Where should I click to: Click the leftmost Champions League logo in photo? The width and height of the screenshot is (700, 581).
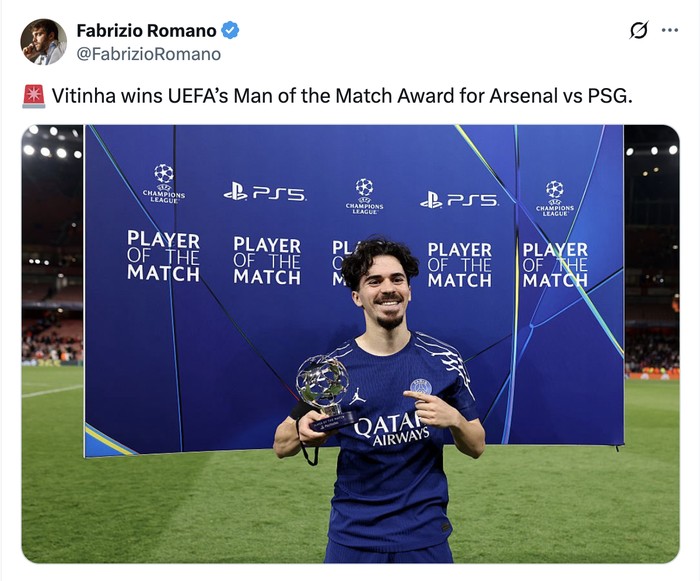pyautogui.click(x=164, y=182)
